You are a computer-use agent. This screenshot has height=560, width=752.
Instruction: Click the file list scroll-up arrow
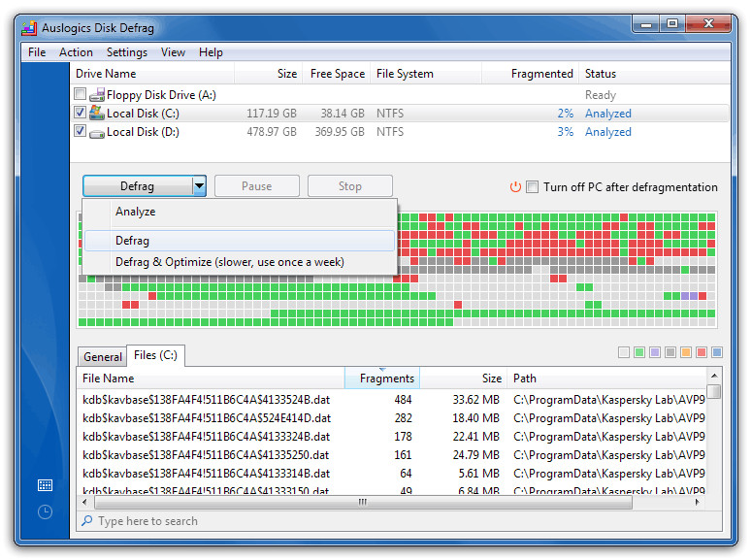714,376
